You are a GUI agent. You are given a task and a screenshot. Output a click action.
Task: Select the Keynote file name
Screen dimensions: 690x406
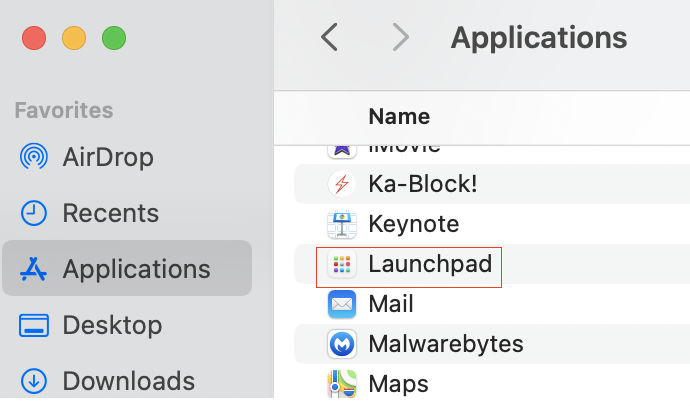[414, 224]
